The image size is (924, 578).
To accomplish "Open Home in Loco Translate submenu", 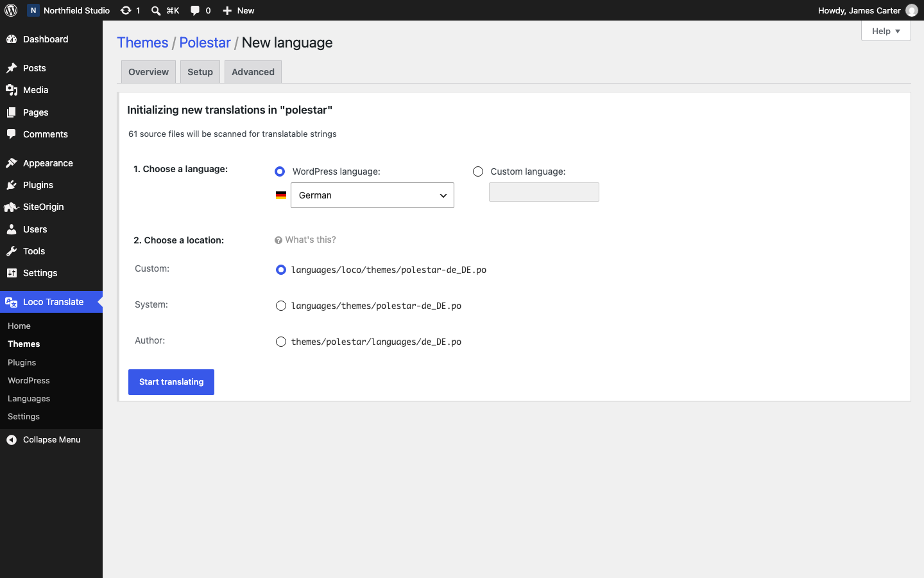I will 19,326.
